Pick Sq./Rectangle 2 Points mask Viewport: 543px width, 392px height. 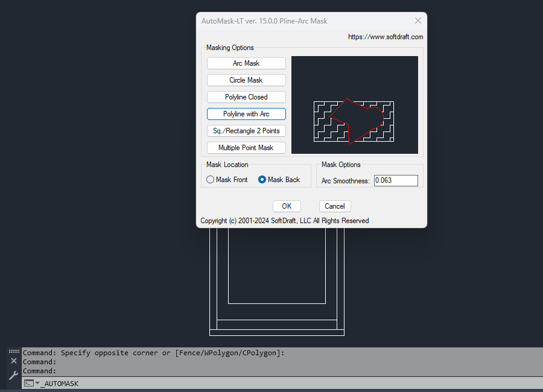246,130
